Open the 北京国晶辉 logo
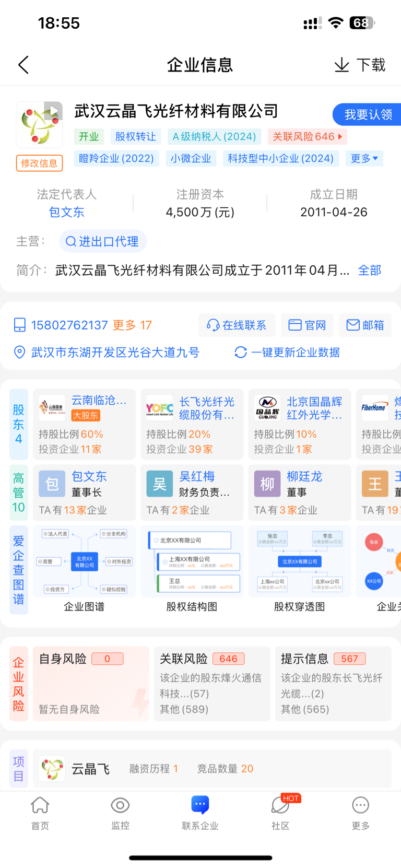The image size is (401, 868). pyautogui.click(x=267, y=408)
